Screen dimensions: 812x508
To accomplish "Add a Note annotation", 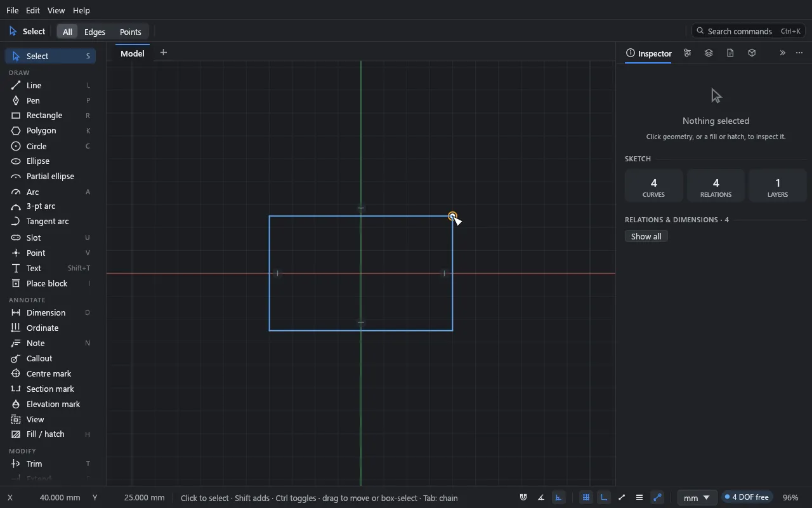I will click(51, 343).
